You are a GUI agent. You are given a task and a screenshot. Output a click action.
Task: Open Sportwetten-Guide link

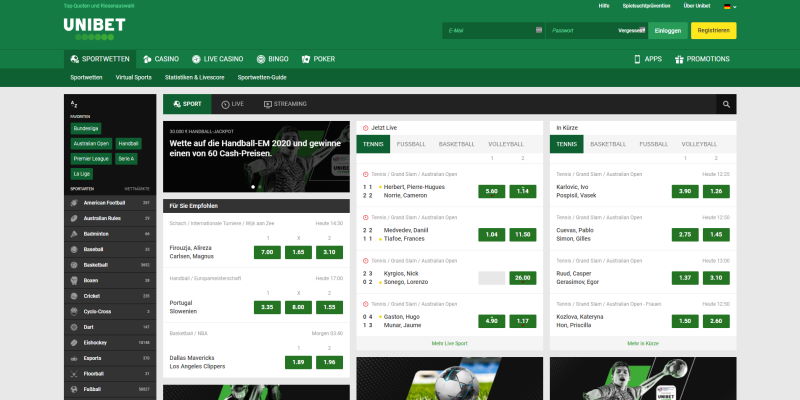pos(262,78)
